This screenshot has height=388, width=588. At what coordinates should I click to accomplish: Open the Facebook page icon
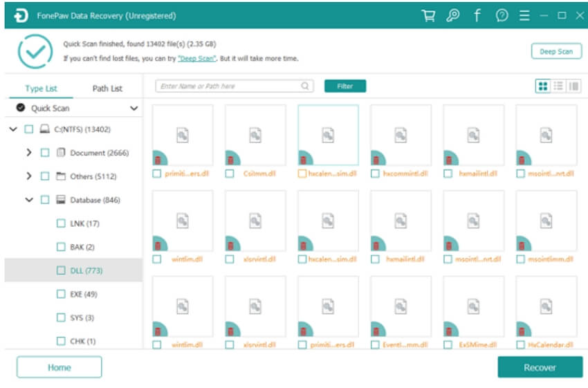click(x=477, y=16)
